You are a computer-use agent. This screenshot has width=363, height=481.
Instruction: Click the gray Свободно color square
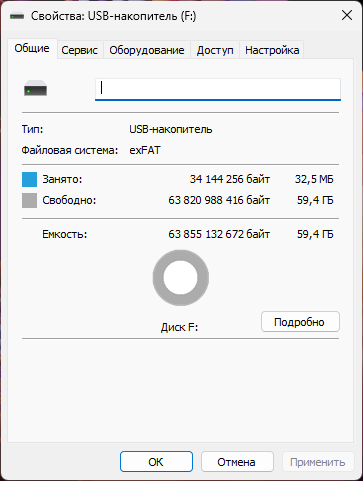pyautogui.click(x=29, y=200)
